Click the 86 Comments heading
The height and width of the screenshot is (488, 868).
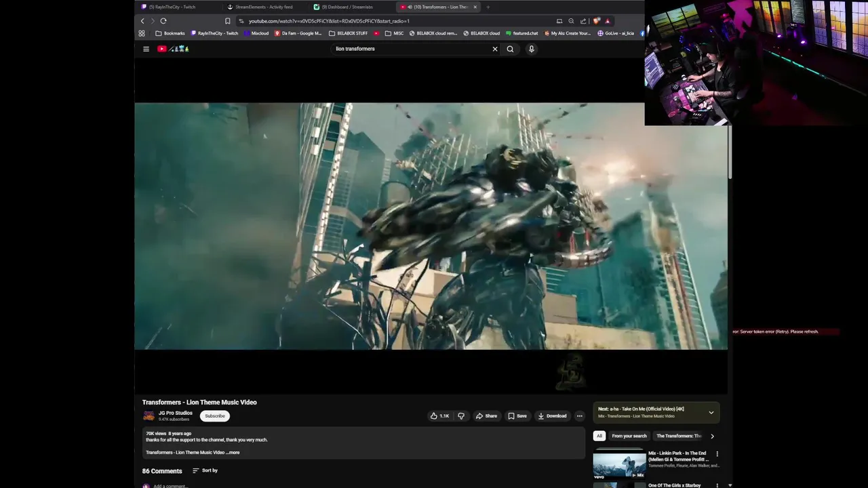point(162,471)
